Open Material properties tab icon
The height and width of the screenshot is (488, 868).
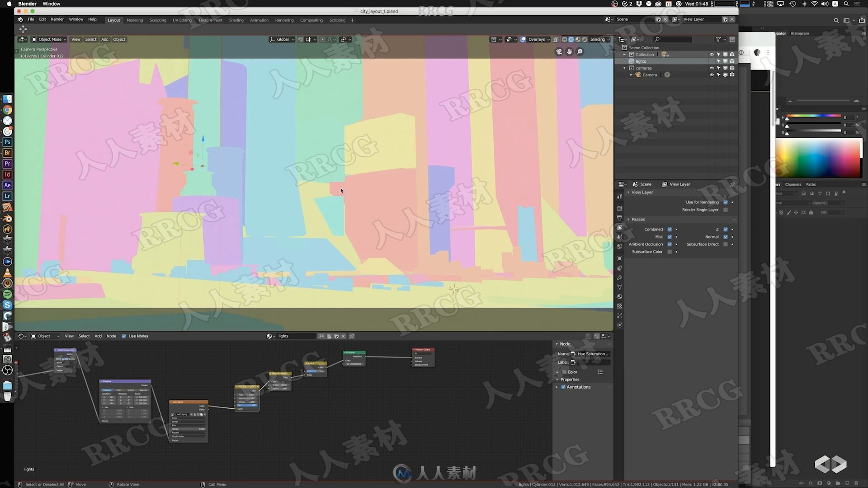620,296
